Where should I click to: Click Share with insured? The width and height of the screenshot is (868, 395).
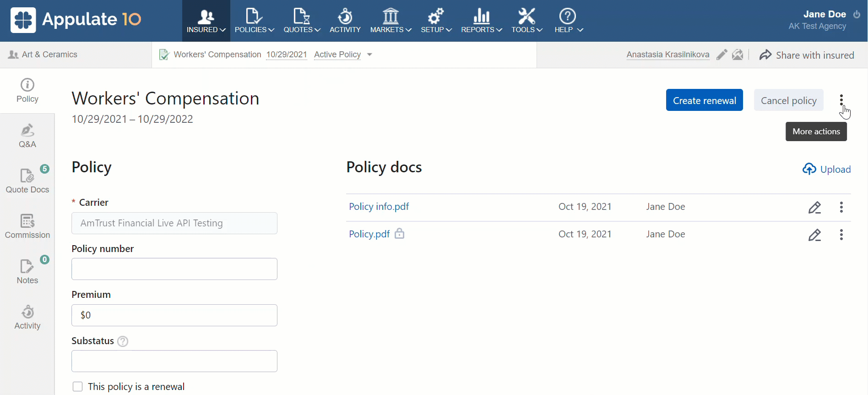(x=807, y=55)
